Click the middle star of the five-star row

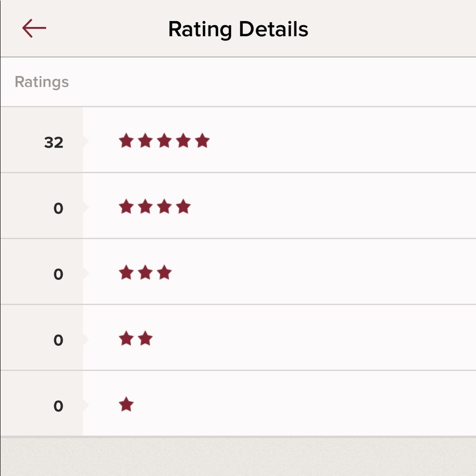[164, 141]
